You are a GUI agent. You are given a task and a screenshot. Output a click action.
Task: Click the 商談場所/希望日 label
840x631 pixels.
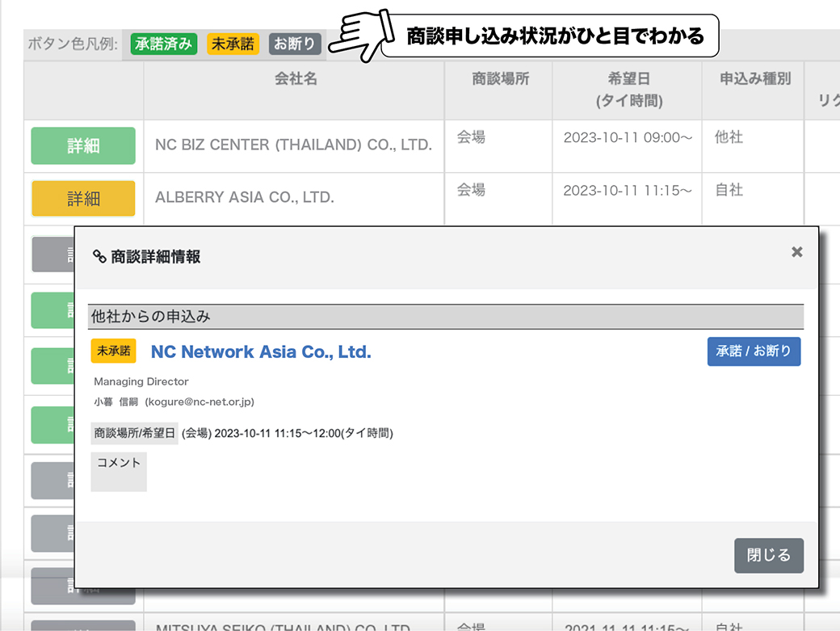click(x=134, y=433)
